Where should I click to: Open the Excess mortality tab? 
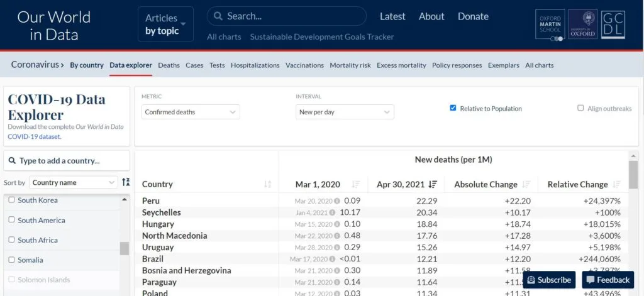pyautogui.click(x=401, y=65)
